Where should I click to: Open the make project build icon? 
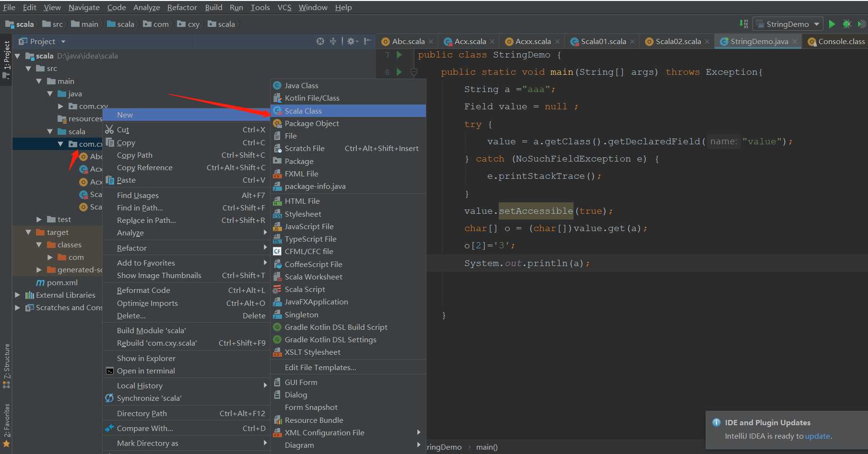click(743, 24)
